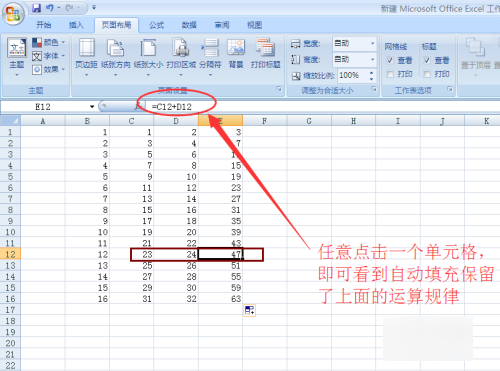Toggle the Headings View (查看) checkbox
Image resolution: width=500 pixels, height=371 pixels.
point(427,60)
